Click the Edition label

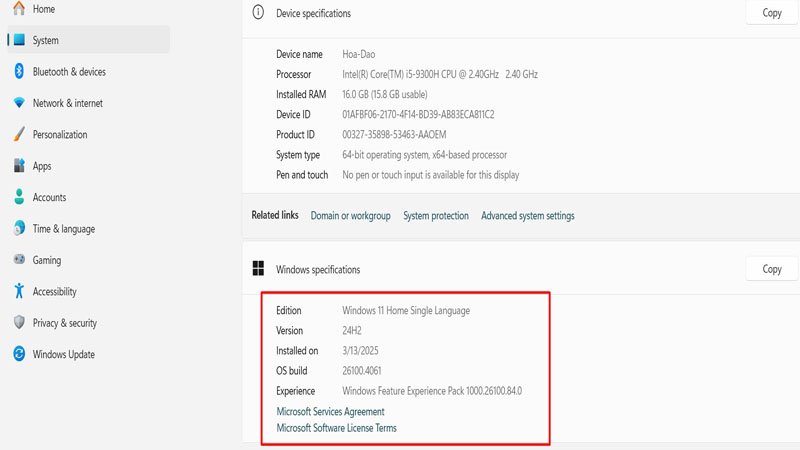pos(289,311)
